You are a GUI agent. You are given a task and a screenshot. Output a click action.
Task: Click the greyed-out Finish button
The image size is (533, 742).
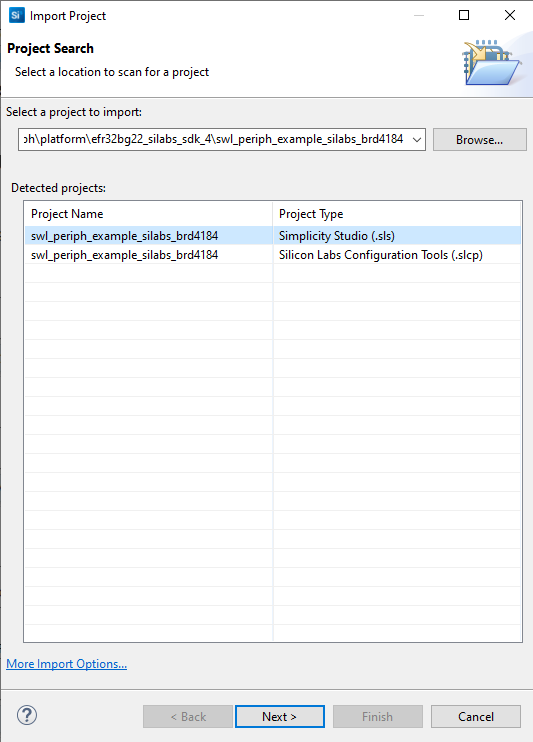(x=378, y=716)
